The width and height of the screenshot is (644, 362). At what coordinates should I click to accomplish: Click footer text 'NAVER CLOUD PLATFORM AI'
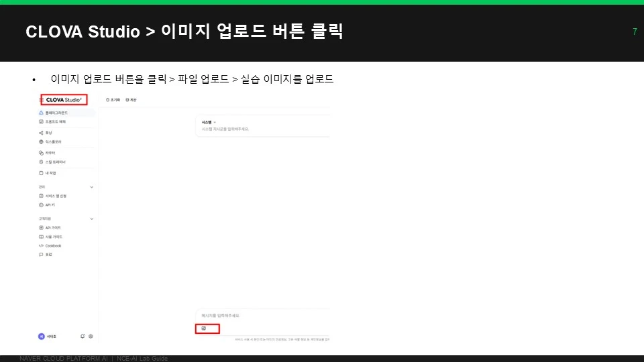(x=64, y=358)
